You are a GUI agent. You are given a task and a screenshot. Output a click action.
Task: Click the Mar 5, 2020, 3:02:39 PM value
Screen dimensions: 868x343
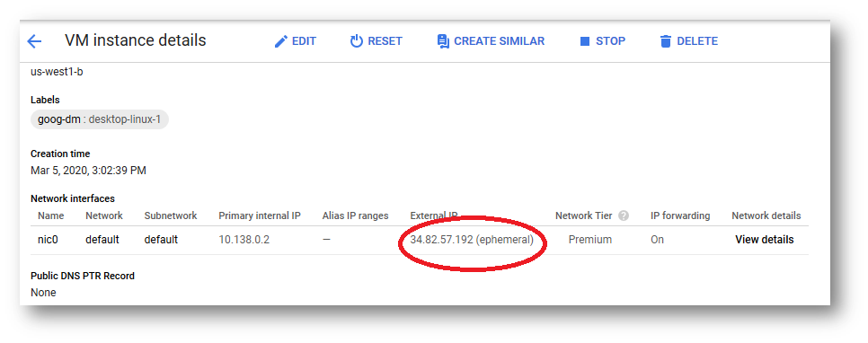(88, 171)
